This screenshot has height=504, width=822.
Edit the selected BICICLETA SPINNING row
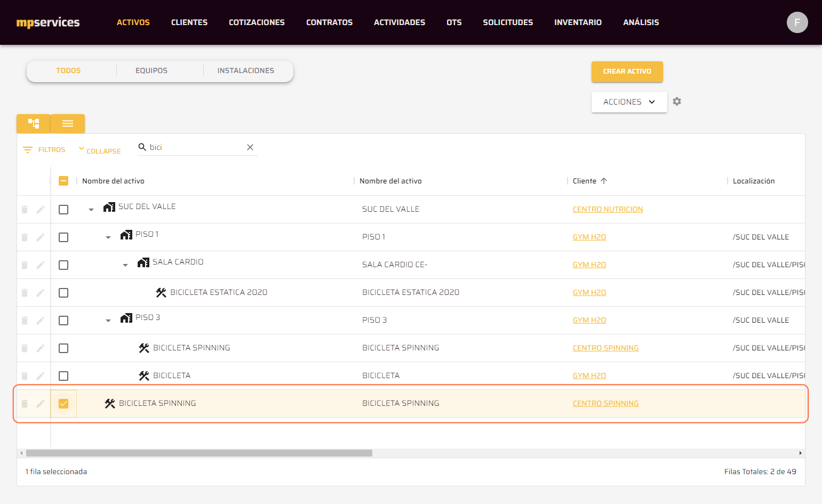click(x=40, y=404)
